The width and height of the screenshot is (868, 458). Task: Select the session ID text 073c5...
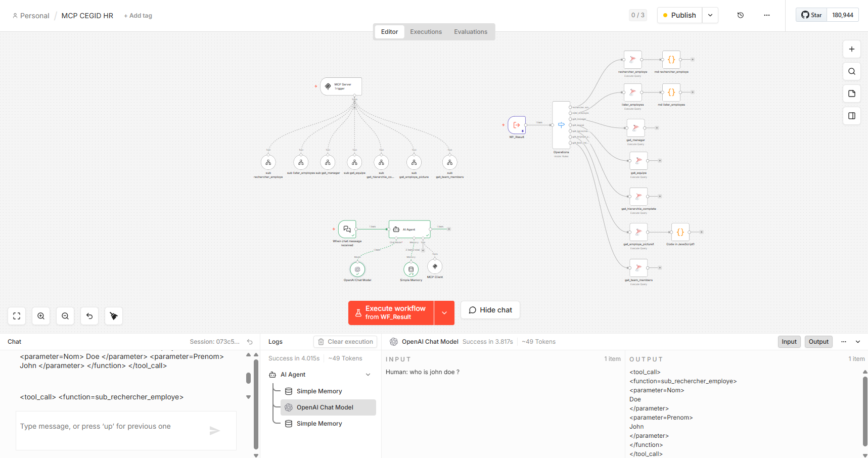coord(215,342)
